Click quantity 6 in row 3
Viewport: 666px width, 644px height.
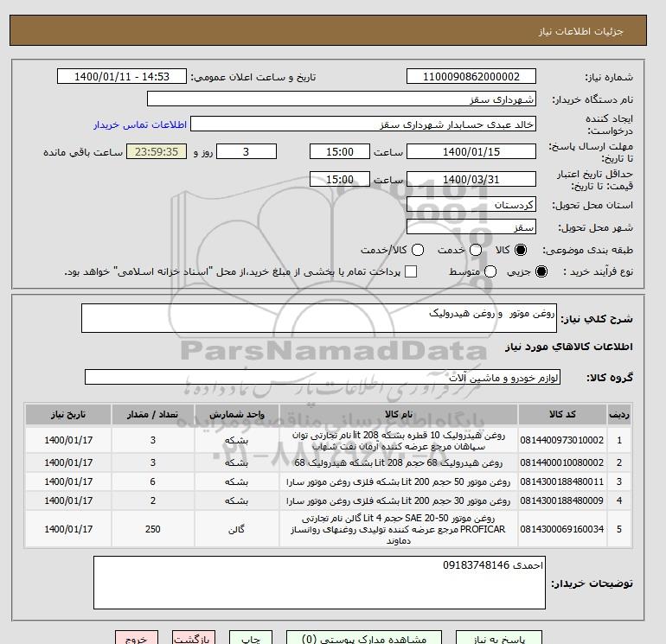pyautogui.click(x=153, y=481)
